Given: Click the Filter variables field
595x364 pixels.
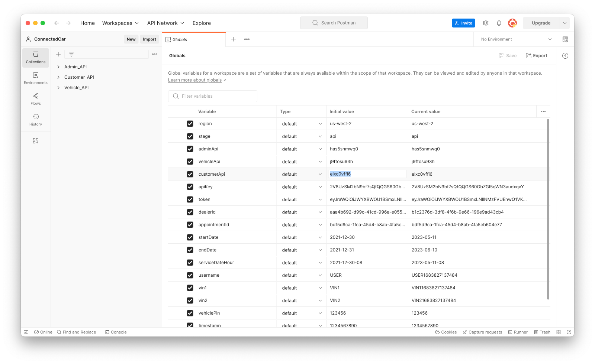Looking at the screenshot, I should point(213,96).
